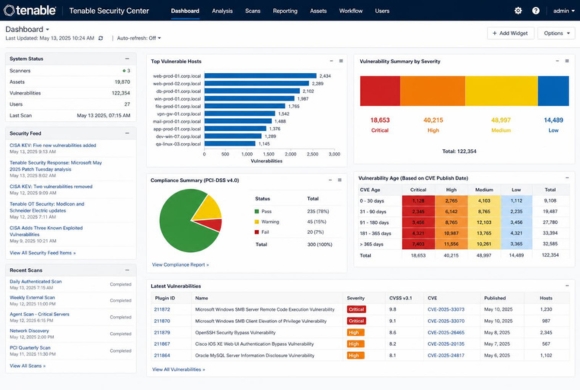Open the Reporting menu
Viewport: 580px width, 390px height.
285,11
